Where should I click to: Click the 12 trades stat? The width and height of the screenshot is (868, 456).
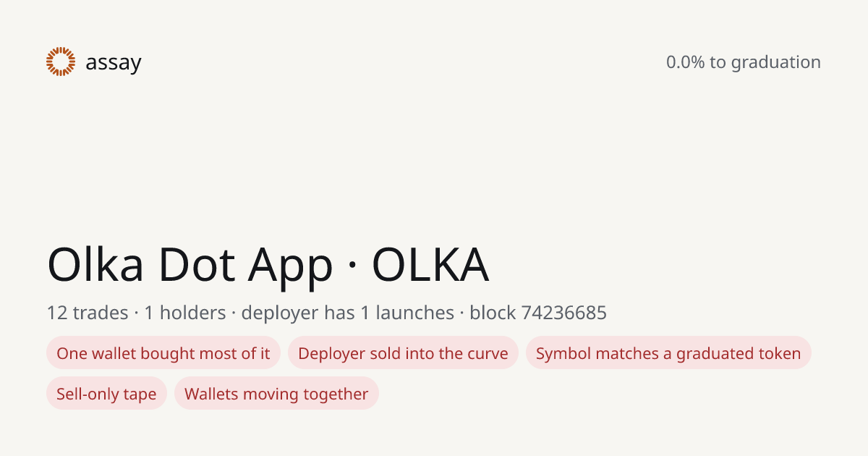point(86,313)
